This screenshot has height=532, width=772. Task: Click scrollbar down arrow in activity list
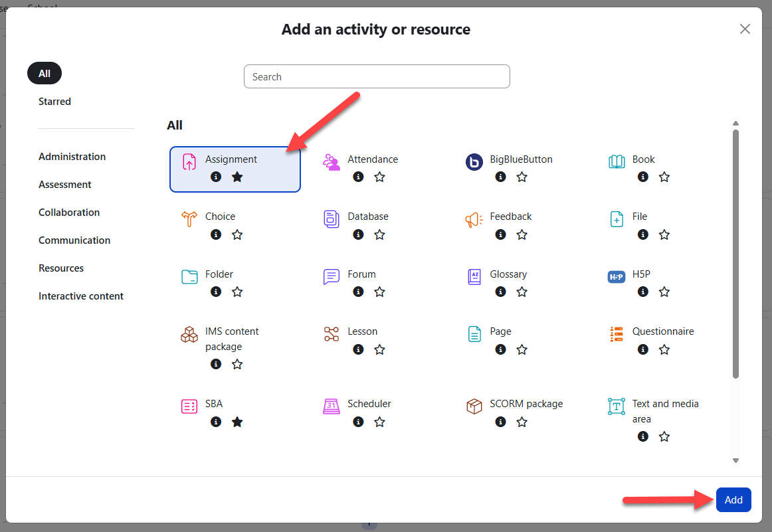click(735, 460)
